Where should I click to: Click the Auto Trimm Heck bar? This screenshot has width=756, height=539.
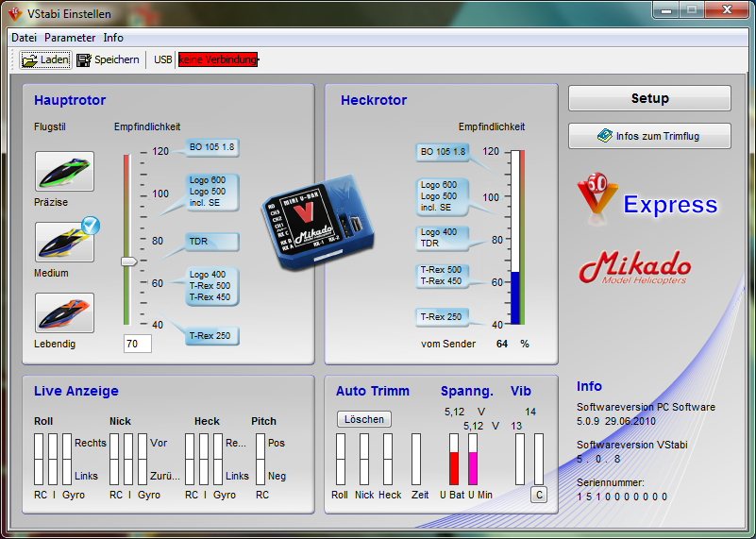(388, 459)
